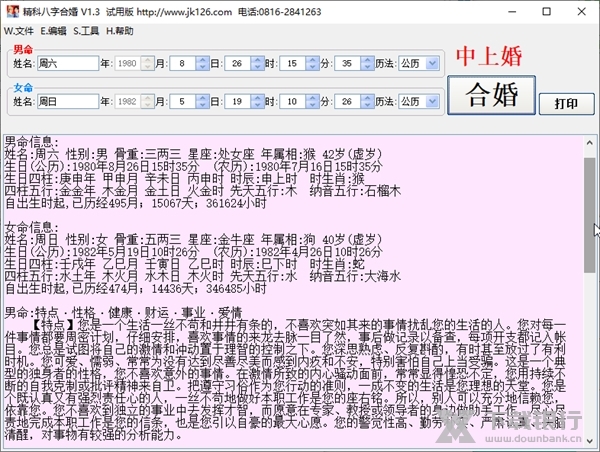Click the text 男命信息:

(31, 142)
